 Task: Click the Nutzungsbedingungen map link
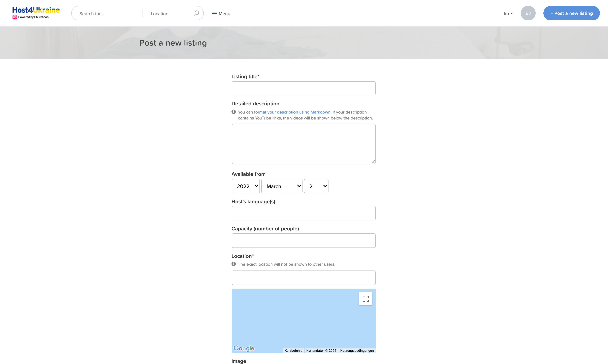tap(357, 350)
